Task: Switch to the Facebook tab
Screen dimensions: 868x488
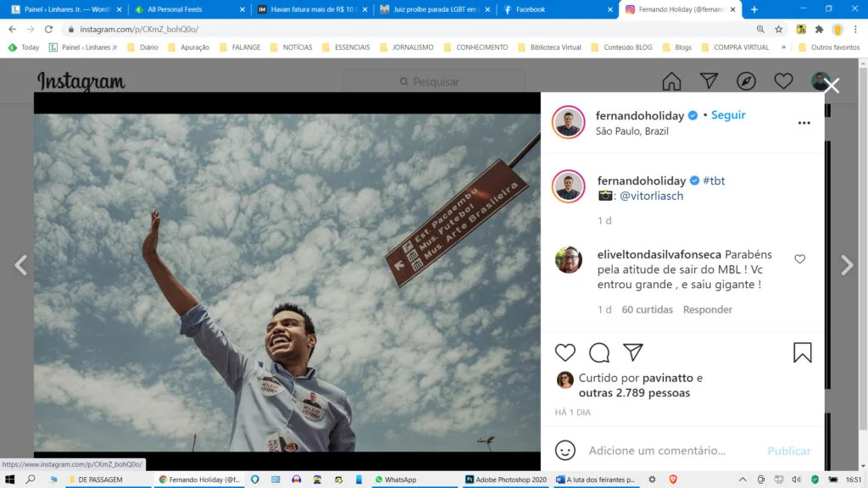Action: click(558, 9)
